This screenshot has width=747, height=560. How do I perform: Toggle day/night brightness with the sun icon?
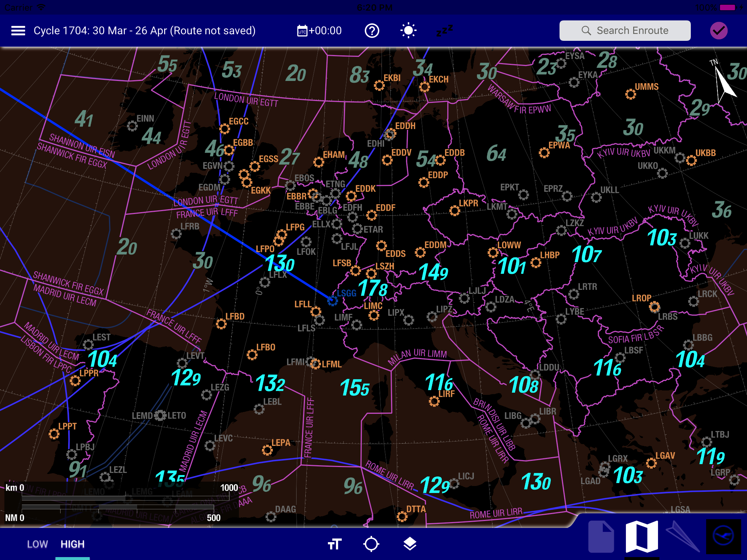point(409,31)
